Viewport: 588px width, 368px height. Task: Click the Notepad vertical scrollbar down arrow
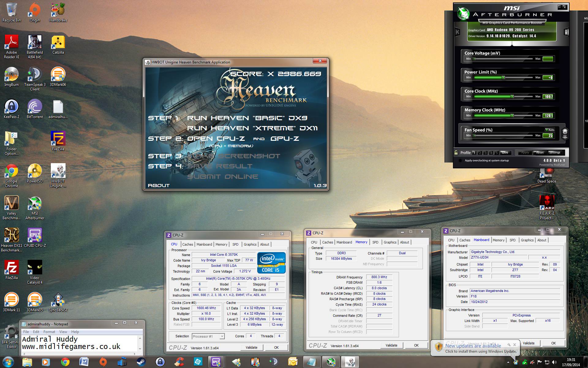pyautogui.click(x=140, y=349)
